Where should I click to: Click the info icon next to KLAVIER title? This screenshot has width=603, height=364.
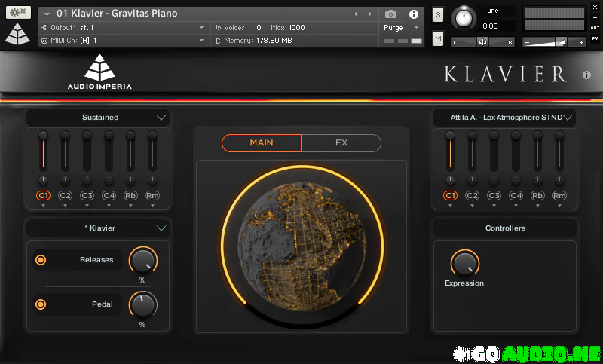586,75
